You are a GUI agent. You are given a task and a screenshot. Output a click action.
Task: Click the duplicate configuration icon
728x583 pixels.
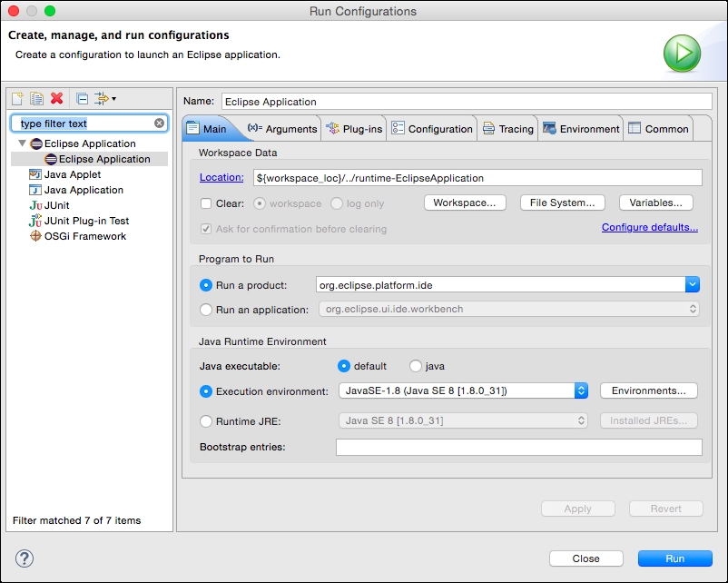[36, 98]
